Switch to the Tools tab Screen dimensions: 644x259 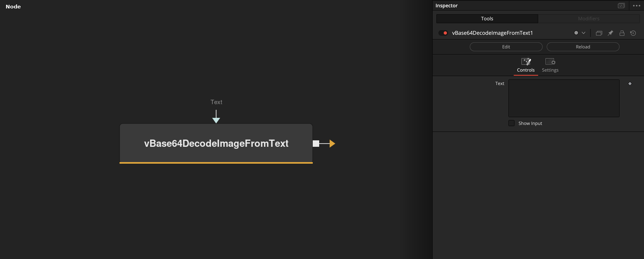[x=487, y=18]
